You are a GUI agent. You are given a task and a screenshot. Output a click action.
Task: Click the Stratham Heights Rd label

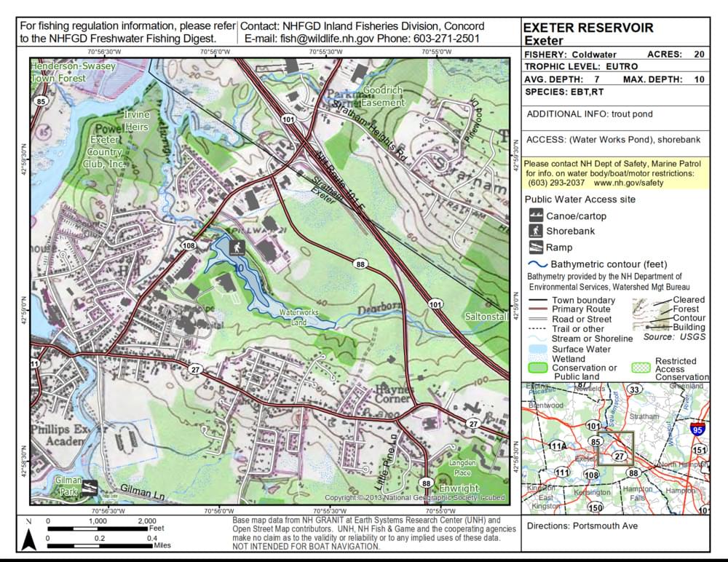370,131
